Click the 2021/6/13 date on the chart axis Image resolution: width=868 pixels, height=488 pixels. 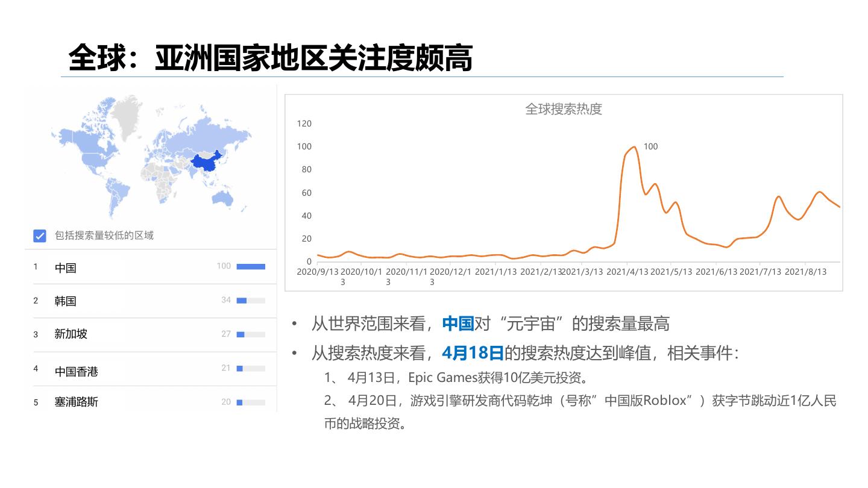(717, 272)
